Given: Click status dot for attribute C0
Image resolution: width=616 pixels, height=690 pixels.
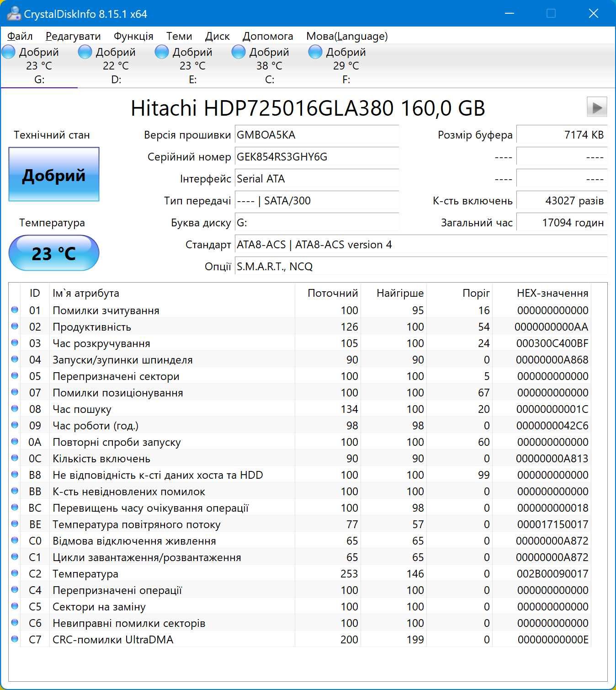Looking at the screenshot, I should [x=15, y=540].
